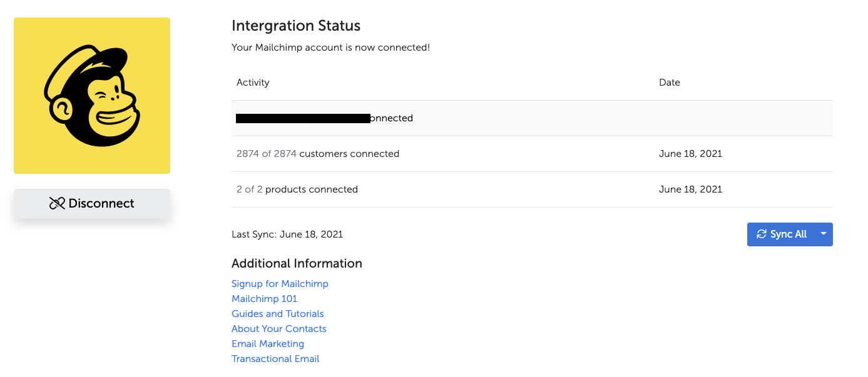
Task: Expand the Sync All dropdown caret
Action: coord(824,234)
